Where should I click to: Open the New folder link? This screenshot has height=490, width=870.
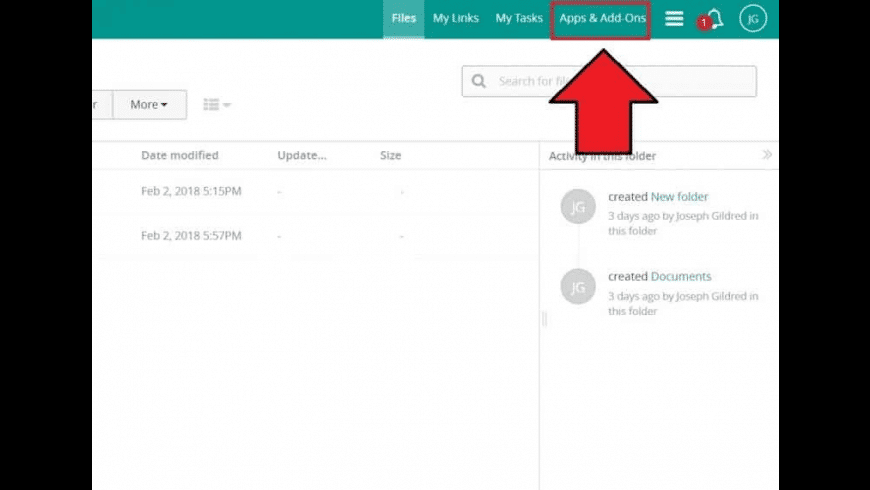[679, 196]
